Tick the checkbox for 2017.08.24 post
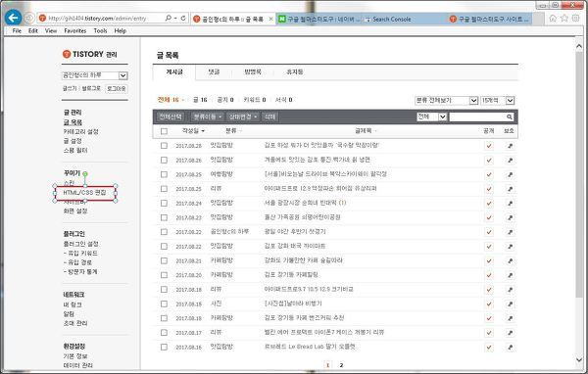Viewport: 588px width, 374px height. [164, 203]
